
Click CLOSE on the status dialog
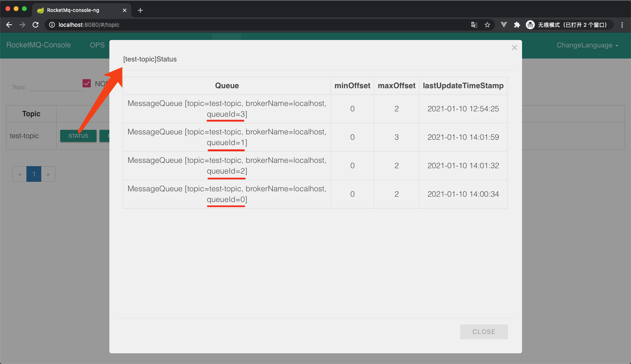[x=484, y=332]
